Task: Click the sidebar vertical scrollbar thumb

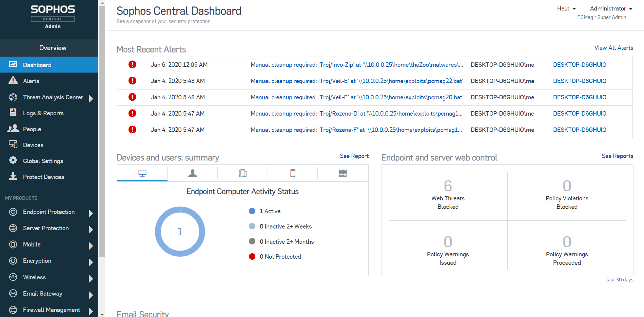Action: point(102,131)
